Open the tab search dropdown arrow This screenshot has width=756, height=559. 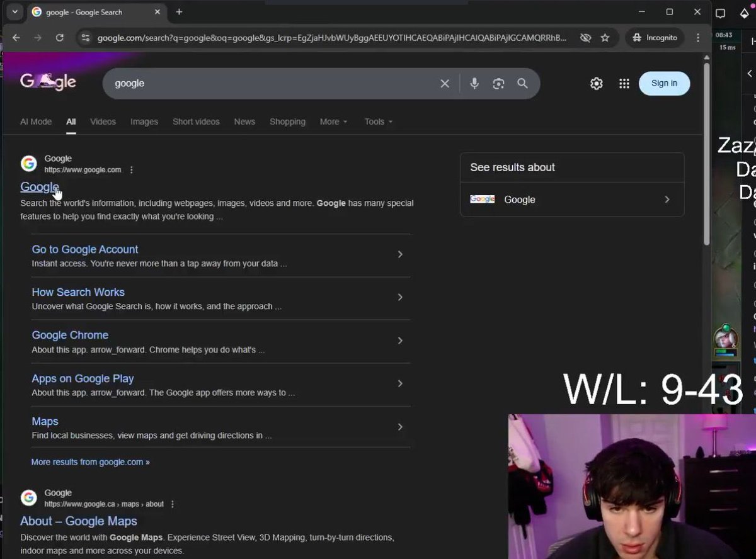pyautogui.click(x=14, y=12)
